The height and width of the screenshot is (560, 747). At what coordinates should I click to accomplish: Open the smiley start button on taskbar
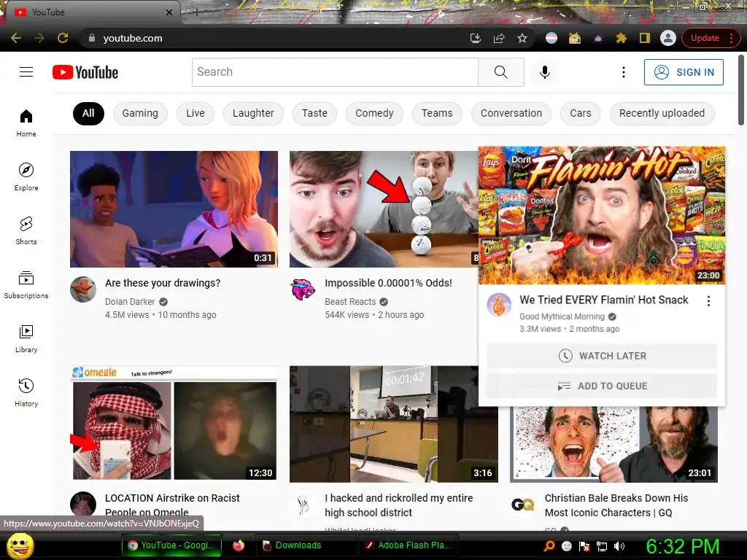point(20,545)
